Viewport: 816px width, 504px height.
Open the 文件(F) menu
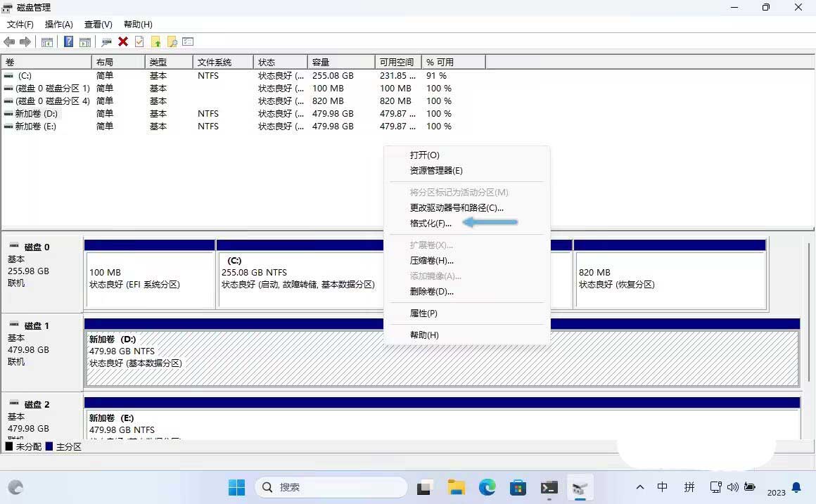pyautogui.click(x=20, y=25)
